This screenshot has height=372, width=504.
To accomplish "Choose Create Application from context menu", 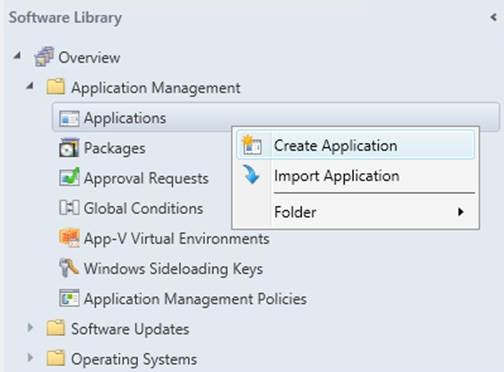I will [355, 145].
